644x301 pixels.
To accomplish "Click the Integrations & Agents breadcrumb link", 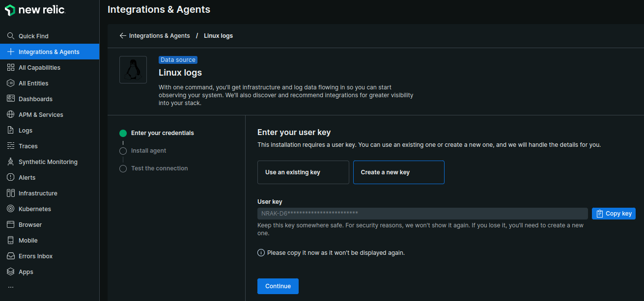I will (x=159, y=36).
